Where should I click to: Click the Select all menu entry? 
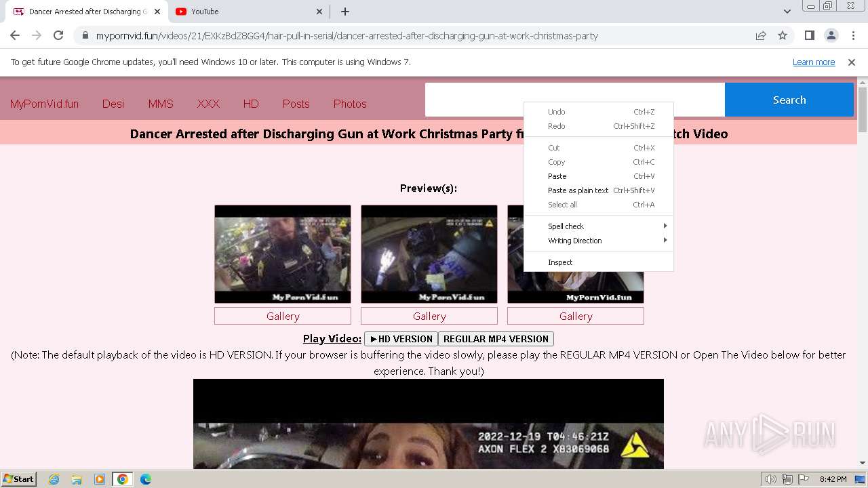pyautogui.click(x=599, y=205)
